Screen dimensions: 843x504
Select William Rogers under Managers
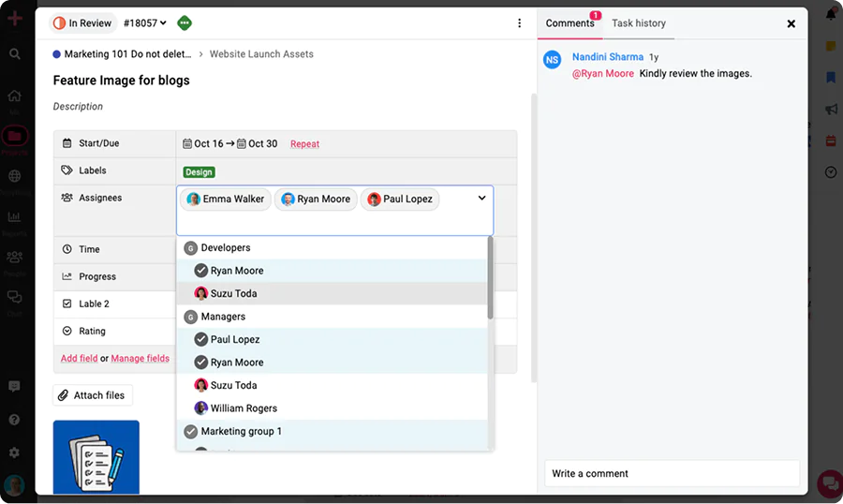pos(332,408)
